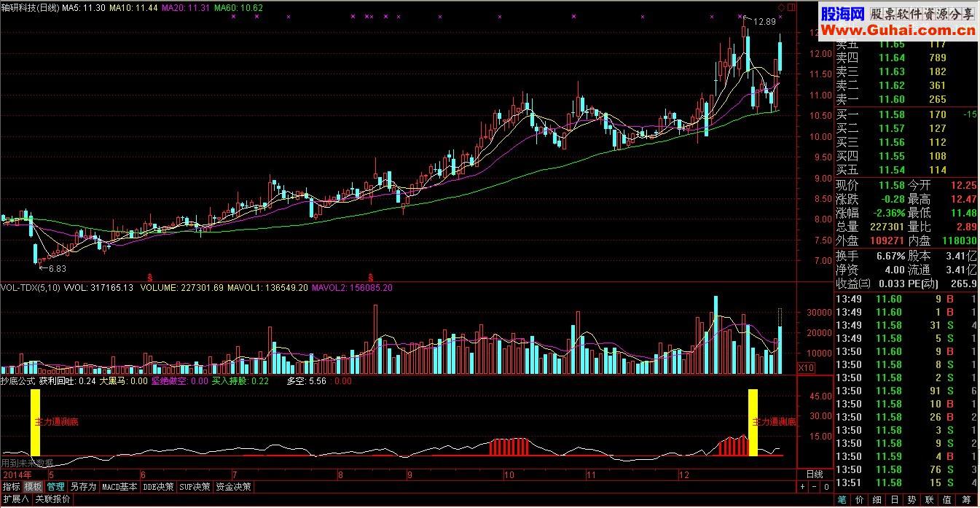The height and width of the screenshot is (508, 980).
Task: Switch to the 价 price tab
Action: [861, 500]
